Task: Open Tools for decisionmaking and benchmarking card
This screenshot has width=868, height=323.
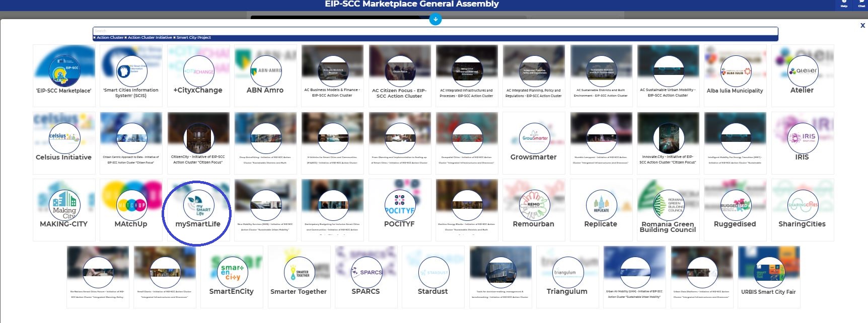Action: pos(500,277)
